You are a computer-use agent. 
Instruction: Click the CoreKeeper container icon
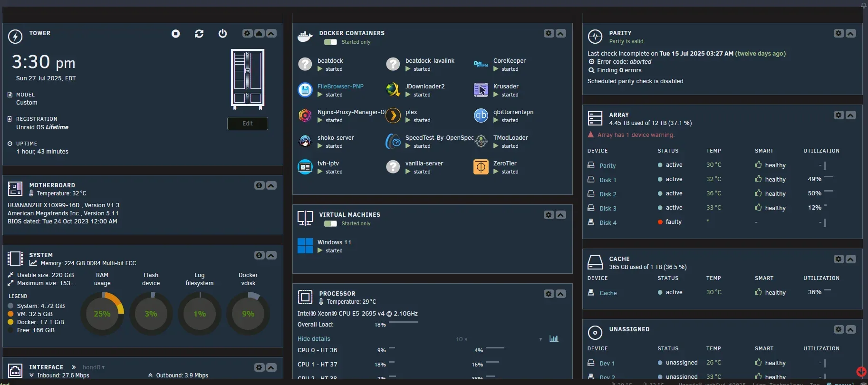tap(481, 64)
